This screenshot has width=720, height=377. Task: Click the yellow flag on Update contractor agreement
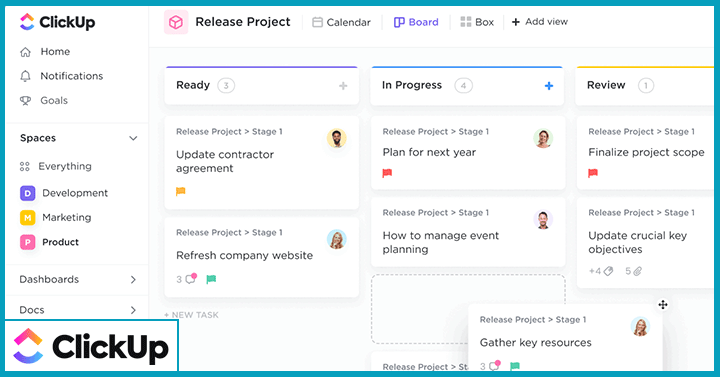[x=180, y=191]
